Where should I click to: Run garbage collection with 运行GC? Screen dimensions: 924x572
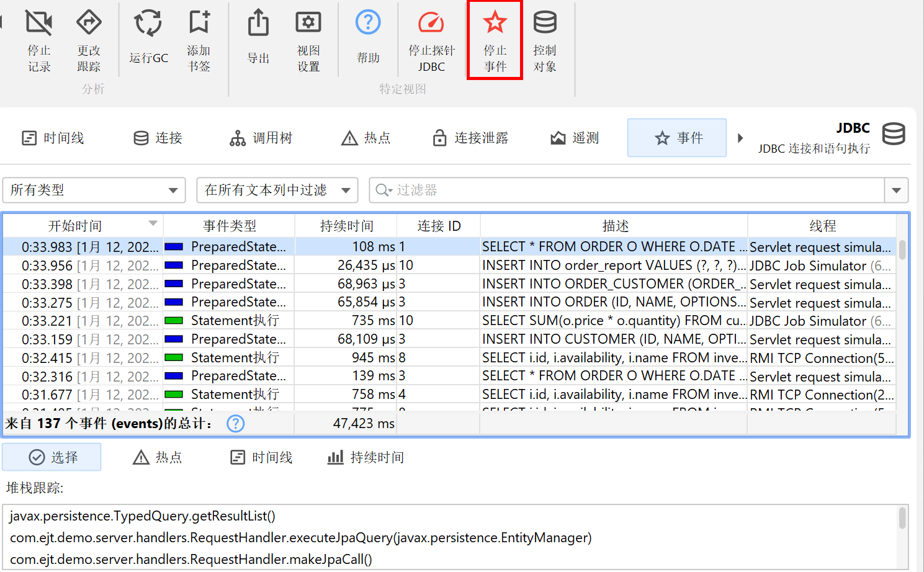[148, 24]
